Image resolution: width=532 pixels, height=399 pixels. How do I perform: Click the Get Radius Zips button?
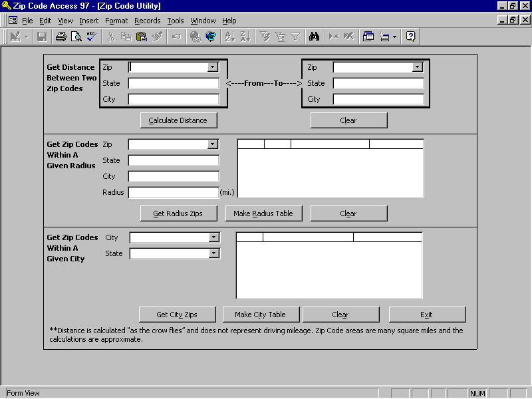pos(178,213)
